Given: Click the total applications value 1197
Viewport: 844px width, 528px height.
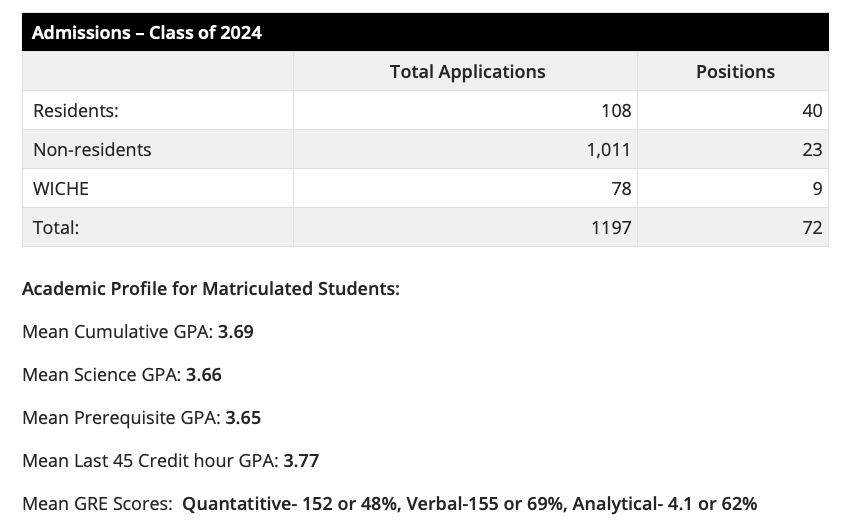Looking at the screenshot, I should (611, 228).
